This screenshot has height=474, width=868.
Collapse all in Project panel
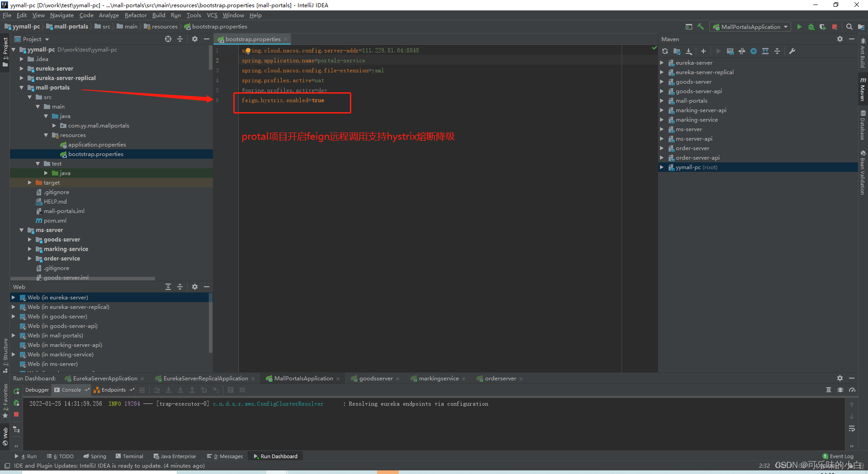[x=180, y=39]
